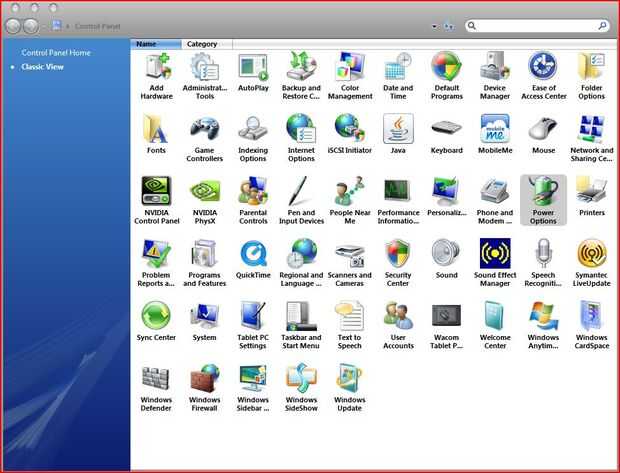Open Parental Controls
This screenshot has height=473, width=620.
pos(253,201)
